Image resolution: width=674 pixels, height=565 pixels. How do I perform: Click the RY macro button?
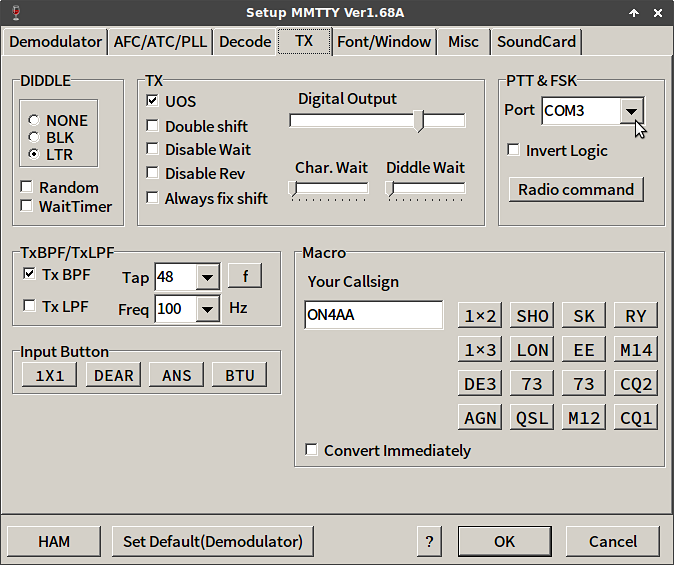pyautogui.click(x=636, y=316)
